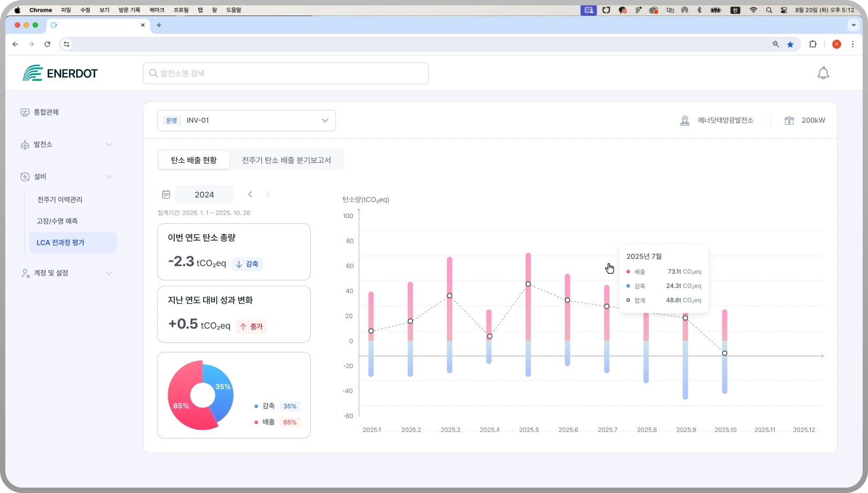868x493 pixels.
Task: Click the calendar icon beside 2024
Action: (166, 195)
